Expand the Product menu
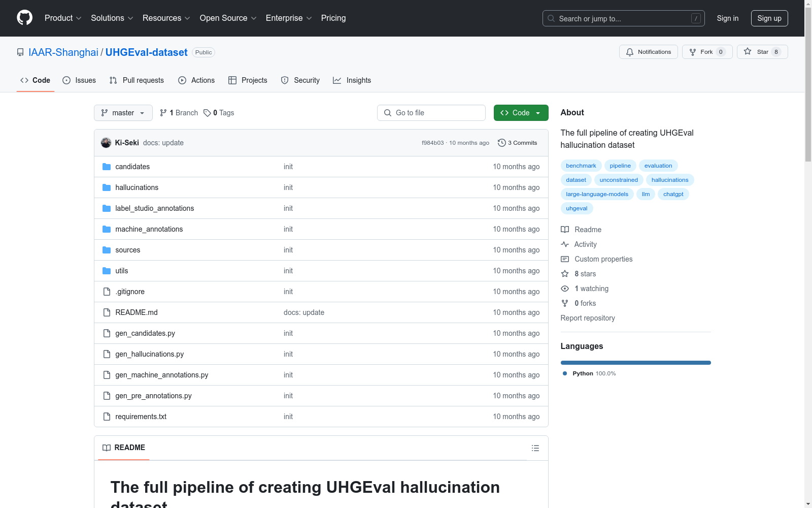 (63, 18)
